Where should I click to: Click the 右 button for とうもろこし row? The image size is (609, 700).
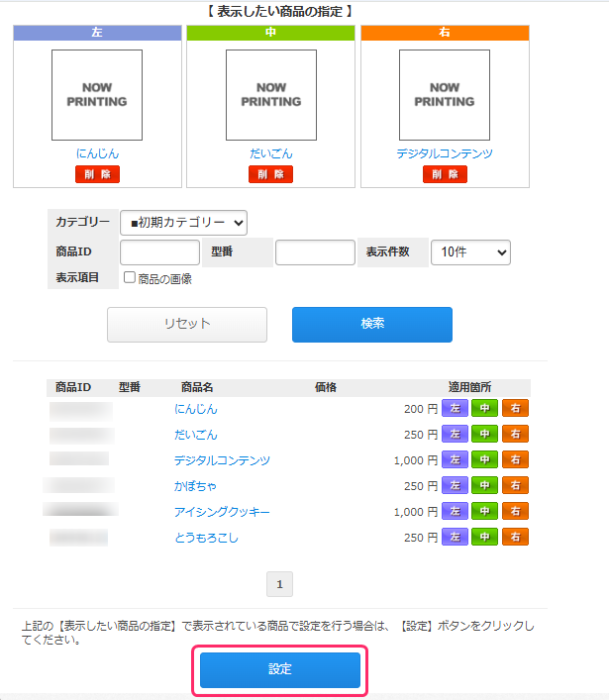515,537
